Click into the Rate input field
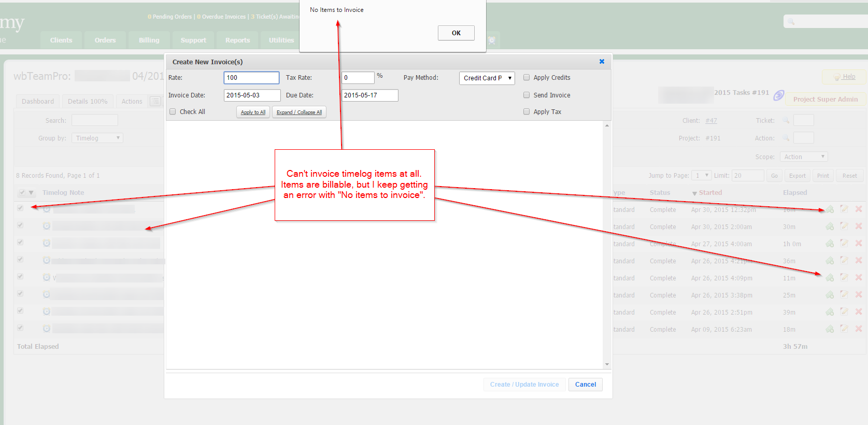 (251, 78)
